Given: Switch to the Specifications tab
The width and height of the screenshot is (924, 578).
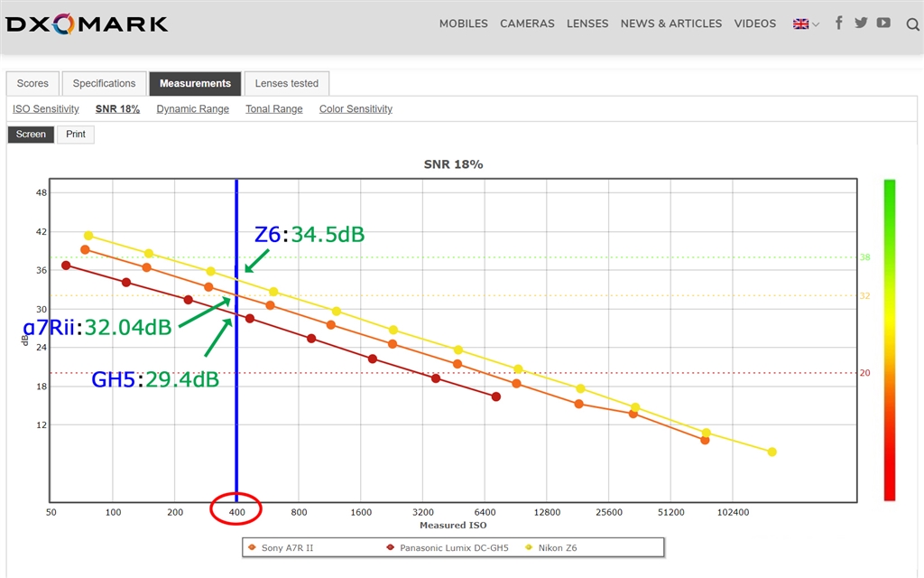Looking at the screenshot, I should pos(104,83).
